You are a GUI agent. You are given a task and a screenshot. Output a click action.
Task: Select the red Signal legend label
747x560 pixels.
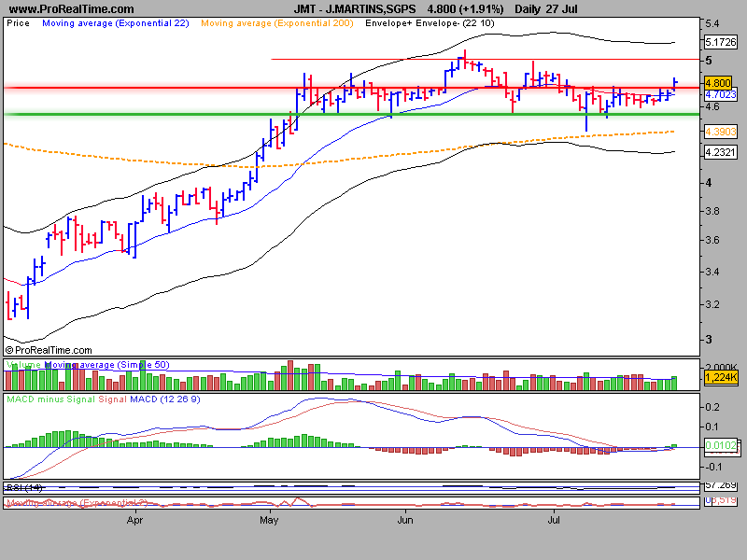pos(112,399)
